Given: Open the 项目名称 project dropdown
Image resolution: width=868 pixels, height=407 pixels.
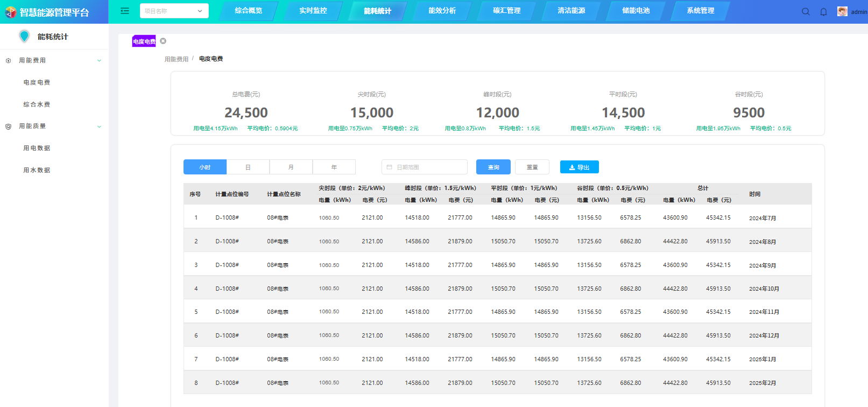Looking at the screenshot, I should coord(174,11).
